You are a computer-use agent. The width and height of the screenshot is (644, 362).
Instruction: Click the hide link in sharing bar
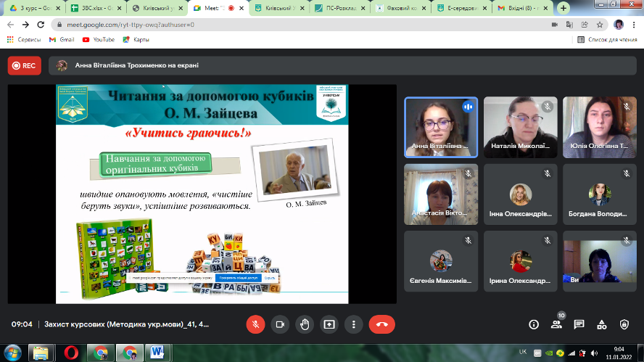(270, 278)
